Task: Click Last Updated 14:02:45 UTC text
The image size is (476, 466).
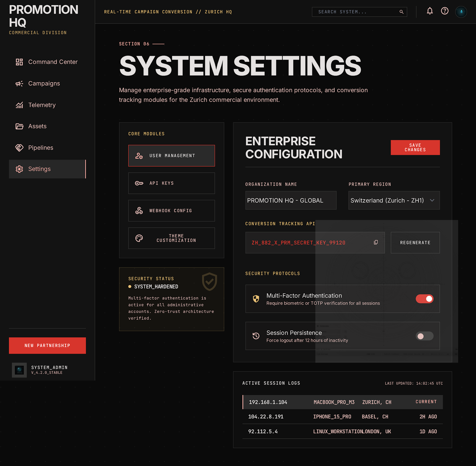Action: coord(414,383)
